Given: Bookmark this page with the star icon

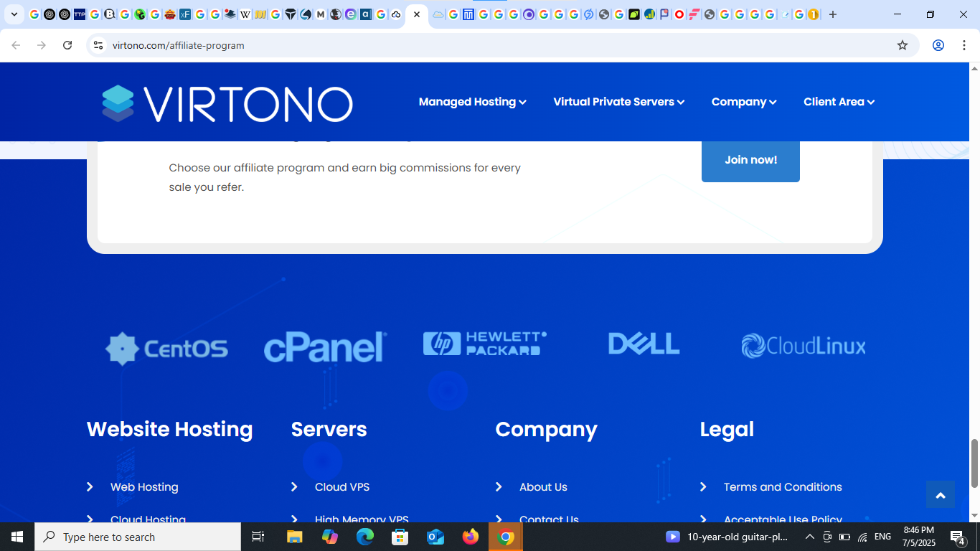Looking at the screenshot, I should (x=903, y=45).
